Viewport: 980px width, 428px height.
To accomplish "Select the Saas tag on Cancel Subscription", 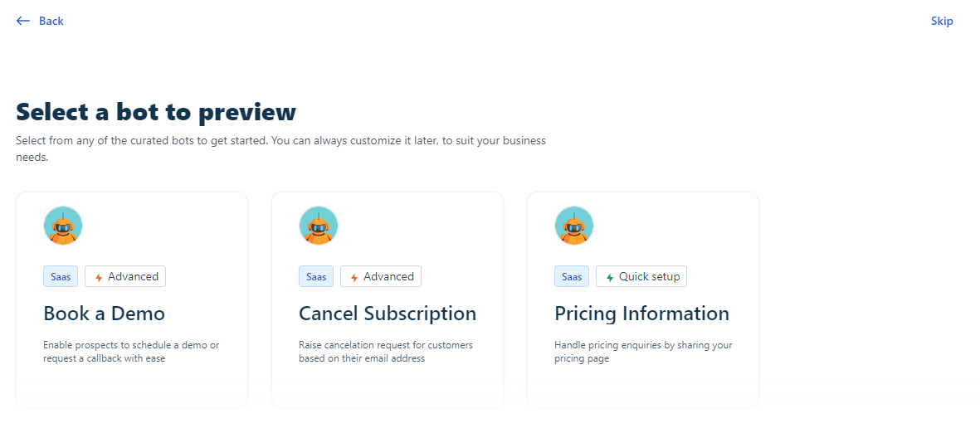I will click(316, 276).
